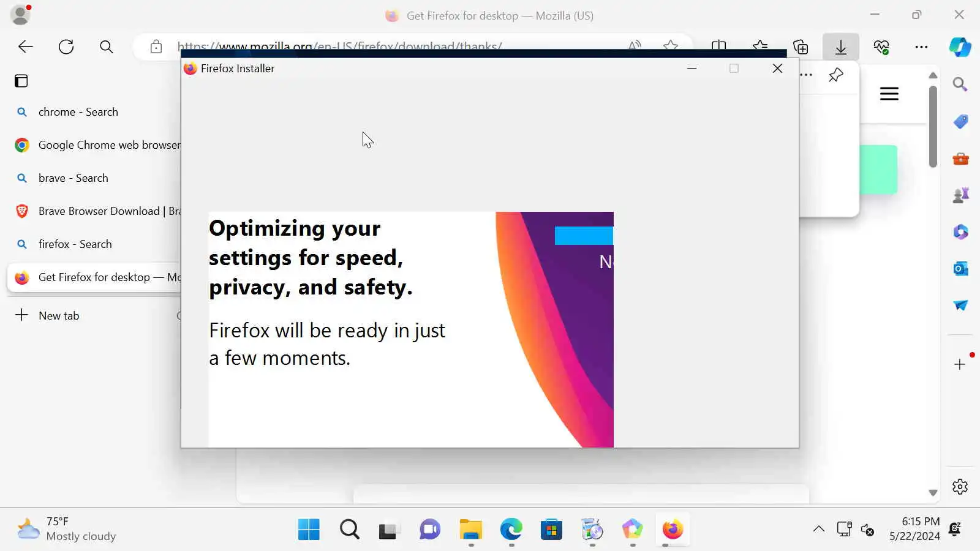Toggle the Edge Downloads panel button
The height and width of the screenshot is (551, 980).
tap(841, 47)
